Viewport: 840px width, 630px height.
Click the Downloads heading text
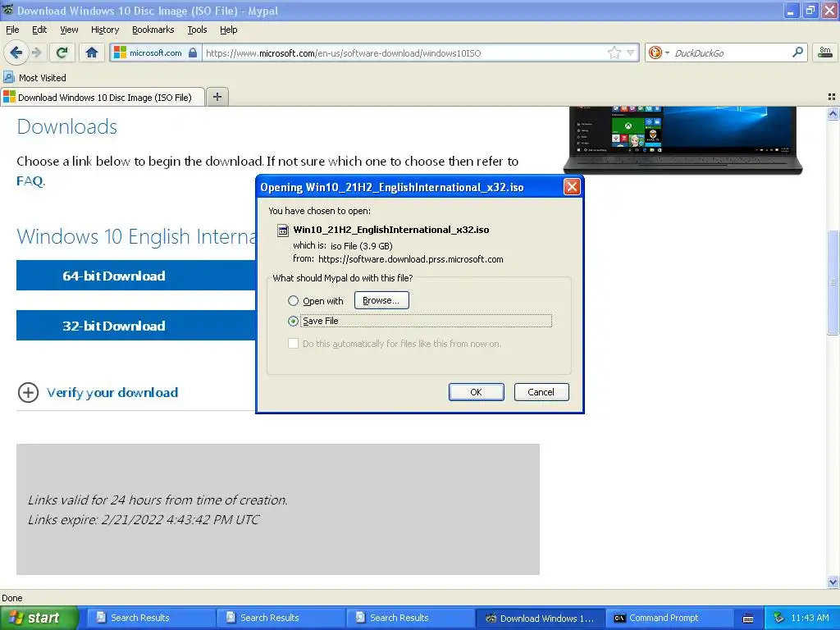tap(67, 127)
